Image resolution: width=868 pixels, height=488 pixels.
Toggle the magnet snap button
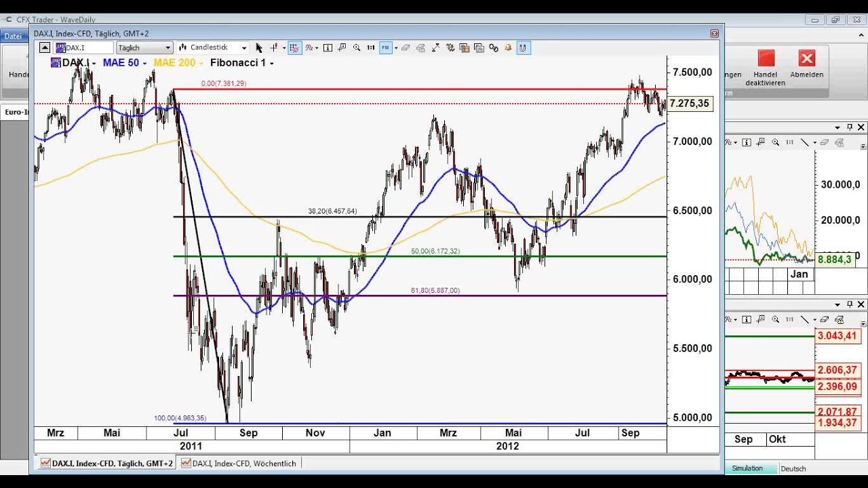[523, 48]
